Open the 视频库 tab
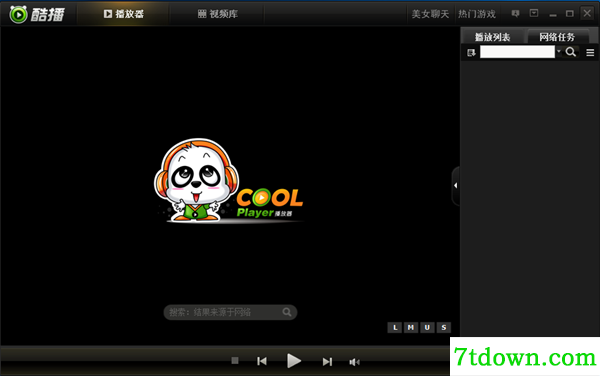This screenshot has height=376, width=600. (x=217, y=14)
